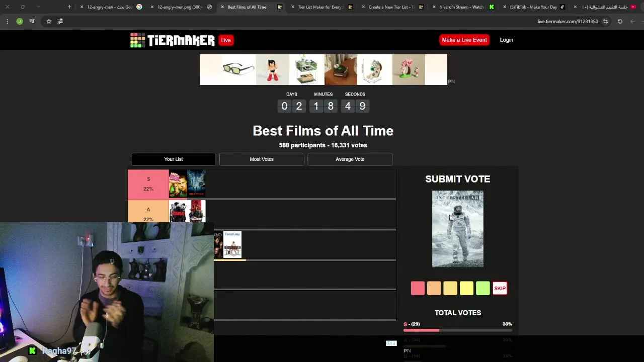Image resolution: width=644 pixels, height=362 pixels.
Task: Switch to Your List tab
Action: click(x=173, y=159)
